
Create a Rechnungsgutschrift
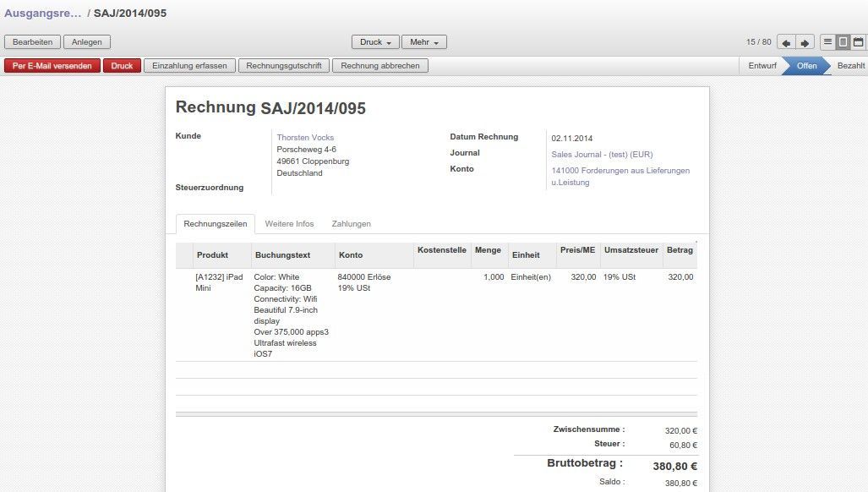pos(283,66)
